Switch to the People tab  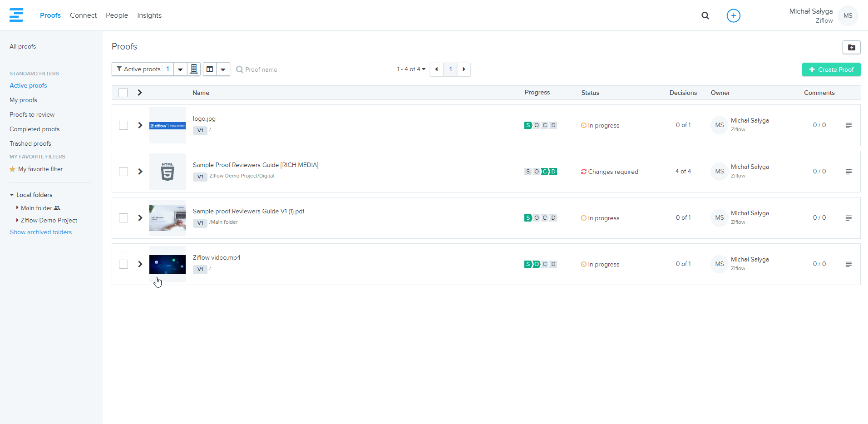(x=117, y=15)
